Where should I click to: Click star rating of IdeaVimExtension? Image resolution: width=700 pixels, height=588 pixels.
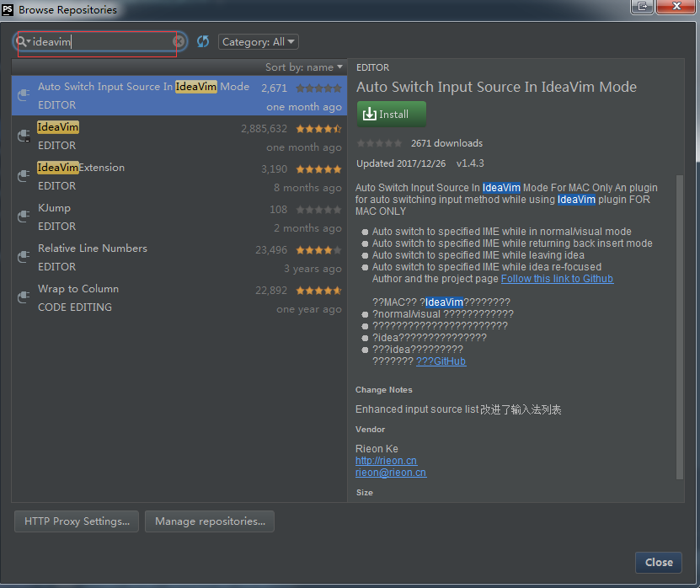pos(318,169)
